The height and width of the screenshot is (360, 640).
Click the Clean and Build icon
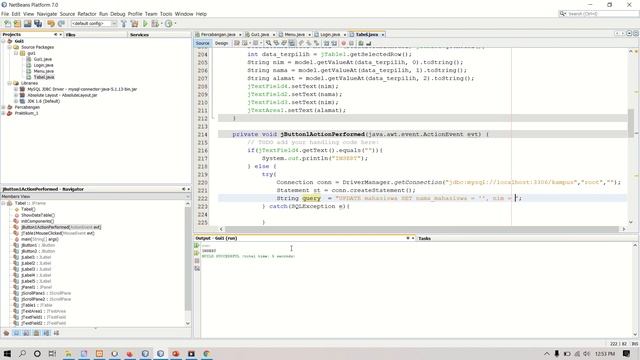(134, 24)
